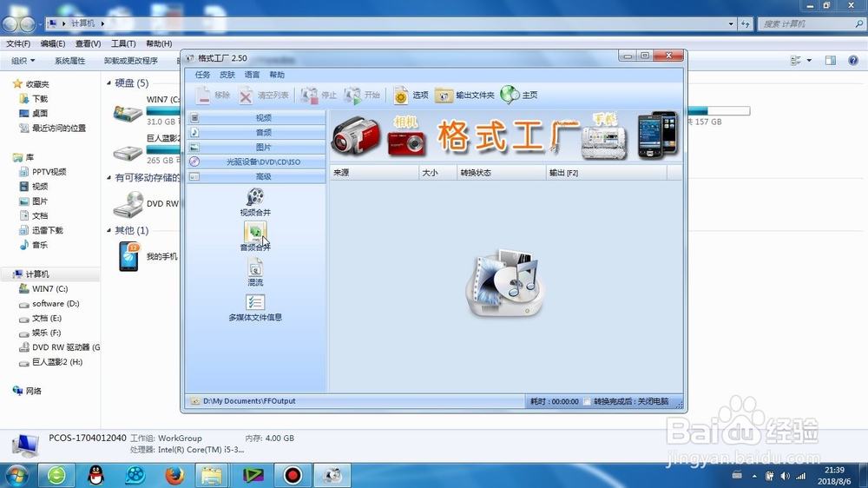This screenshot has height=488, width=868.
Task: Click the output path D:\My Documents\FFOutput
Action: pos(249,401)
